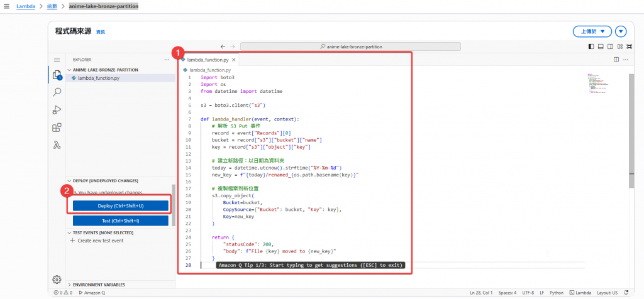Close the lambda_function.py tab
This screenshot has width=644, height=299.
[234, 60]
